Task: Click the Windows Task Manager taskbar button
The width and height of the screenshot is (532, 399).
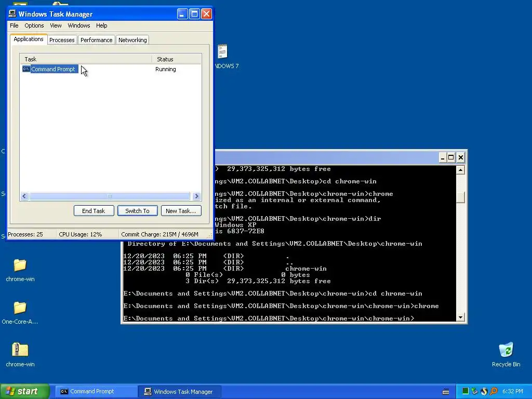Action: click(180, 392)
